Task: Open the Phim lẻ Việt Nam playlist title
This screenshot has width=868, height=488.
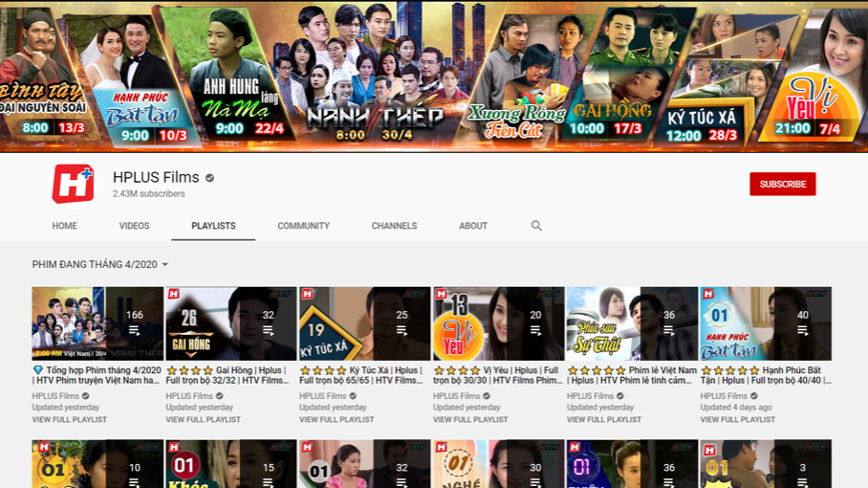Action: tap(632, 375)
